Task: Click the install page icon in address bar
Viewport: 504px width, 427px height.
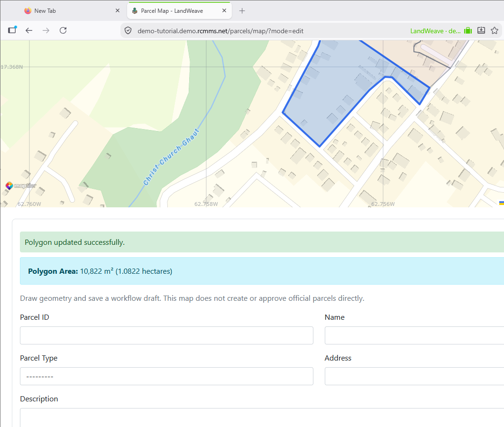Action: click(x=481, y=30)
